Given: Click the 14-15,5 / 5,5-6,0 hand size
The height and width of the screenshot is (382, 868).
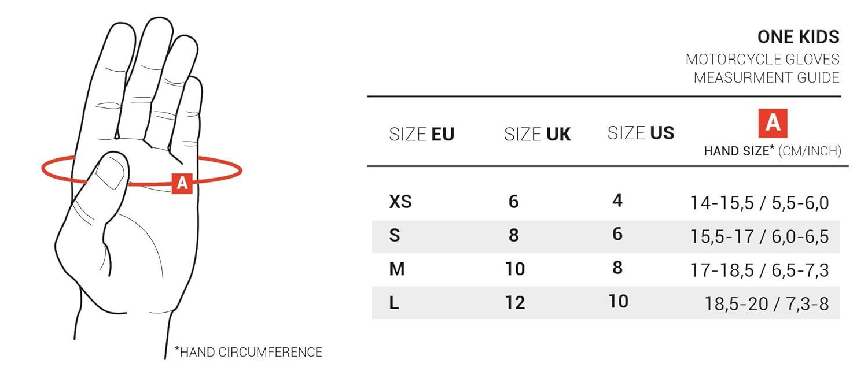Looking at the screenshot, I should (759, 203).
